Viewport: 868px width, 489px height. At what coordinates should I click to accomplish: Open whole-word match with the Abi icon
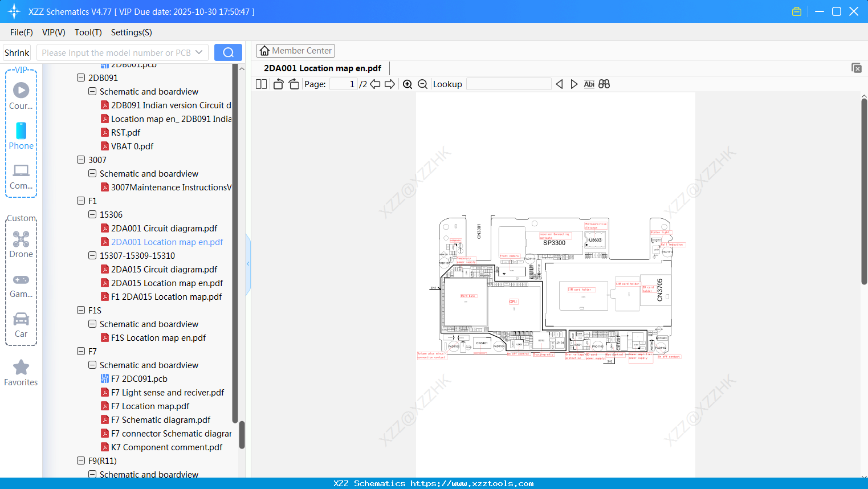(589, 84)
